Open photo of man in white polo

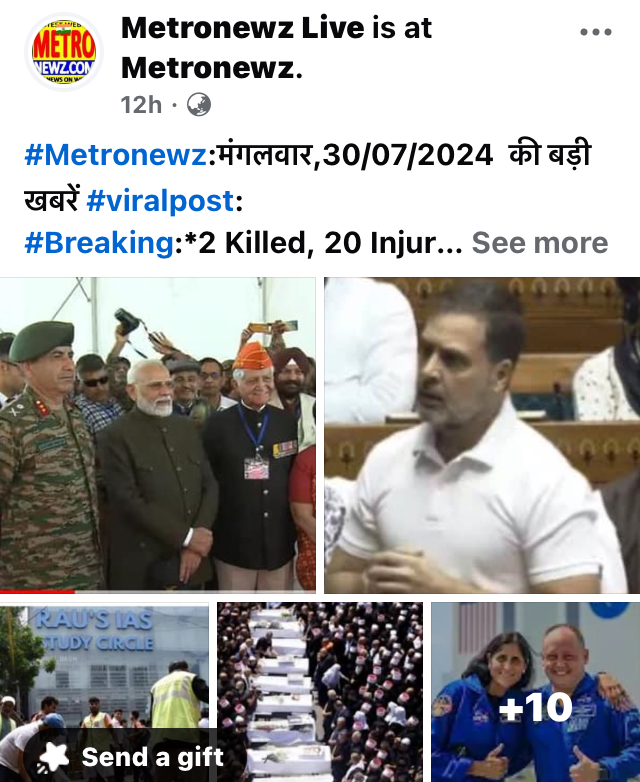click(x=482, y=435)
